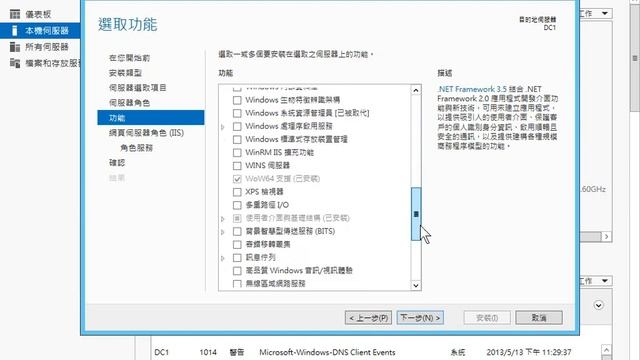The image size is (640, 360).
Task: Enable the WINS 伺服器 checkbox
Action: click(237, 166)
